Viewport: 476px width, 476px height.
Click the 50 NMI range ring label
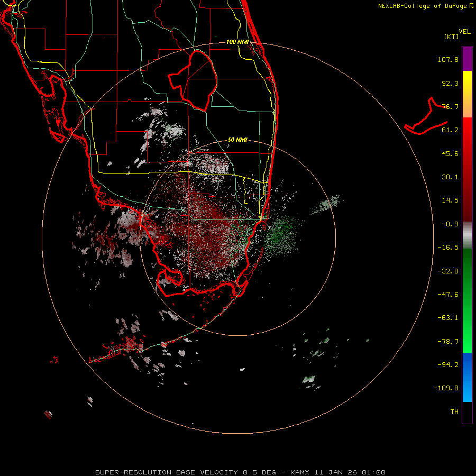point(237,140)
